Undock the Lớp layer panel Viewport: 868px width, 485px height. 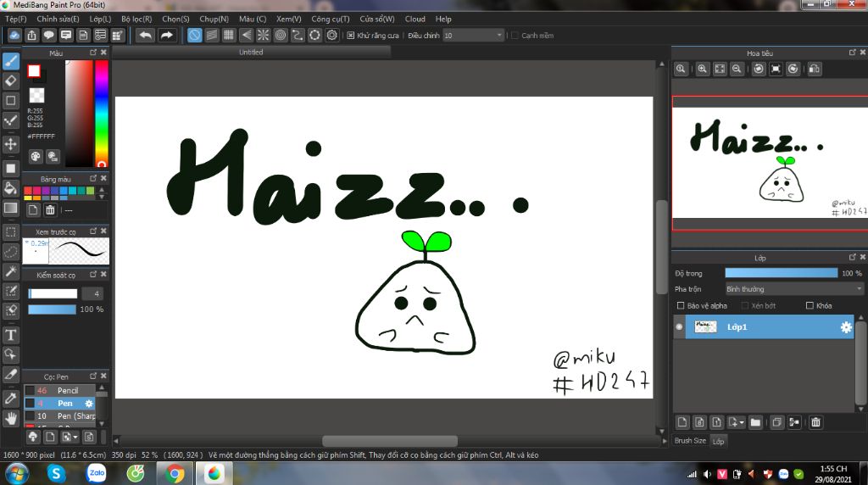point(852,258)
